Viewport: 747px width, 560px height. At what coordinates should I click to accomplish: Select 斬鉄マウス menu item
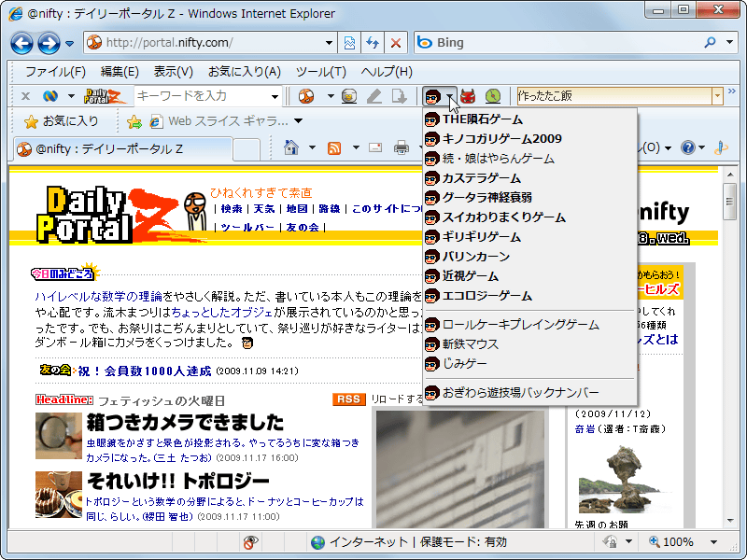click(x=529, y=344)
